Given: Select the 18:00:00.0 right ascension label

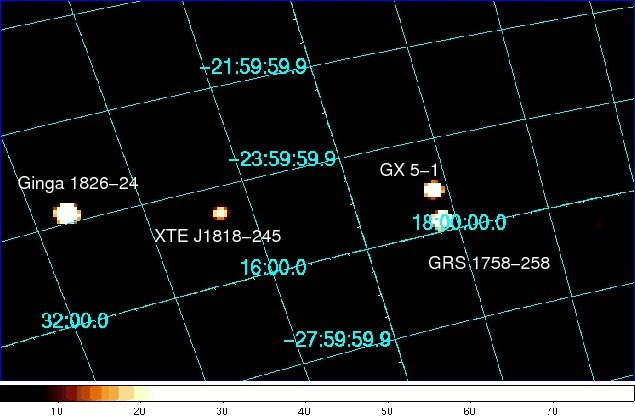Looking at the screenshot, I should pyautogui.click(x=460, y=222).
